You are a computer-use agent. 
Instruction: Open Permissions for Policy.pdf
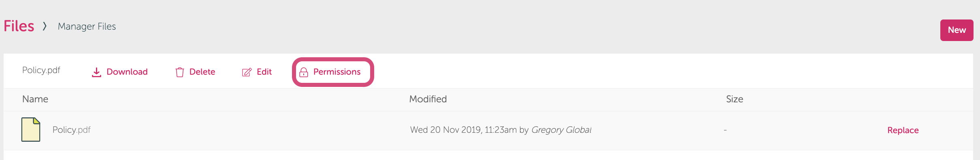click(x=333, y=72)
